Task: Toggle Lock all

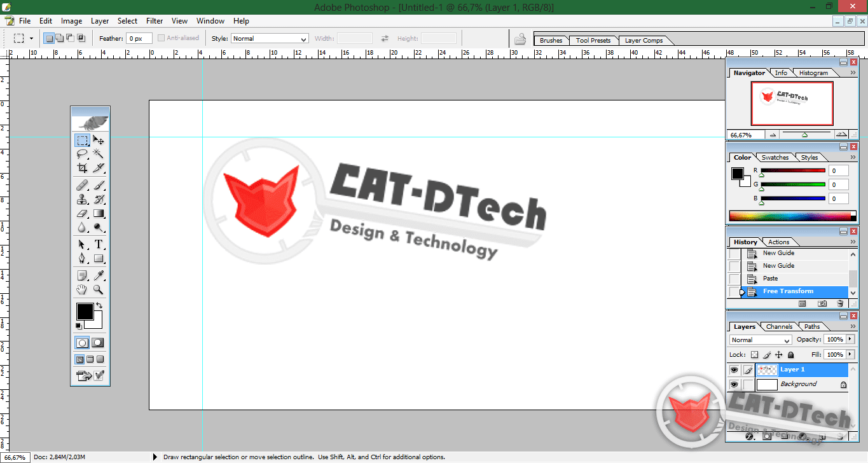Action: 791,355
